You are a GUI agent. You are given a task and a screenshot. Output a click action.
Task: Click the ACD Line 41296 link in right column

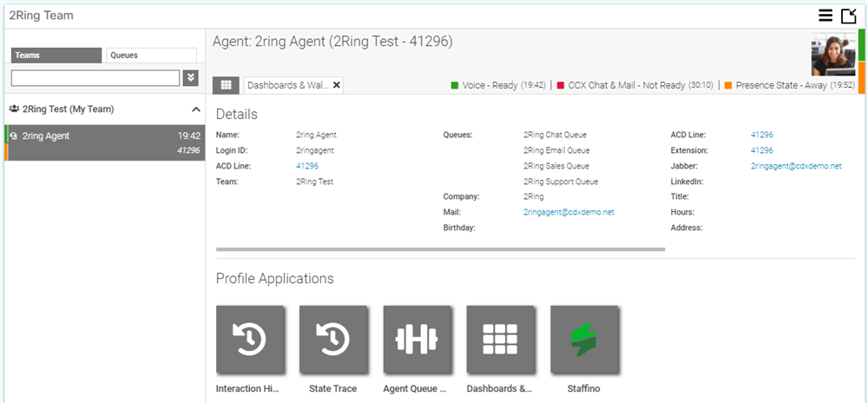(x=762, y=135)
